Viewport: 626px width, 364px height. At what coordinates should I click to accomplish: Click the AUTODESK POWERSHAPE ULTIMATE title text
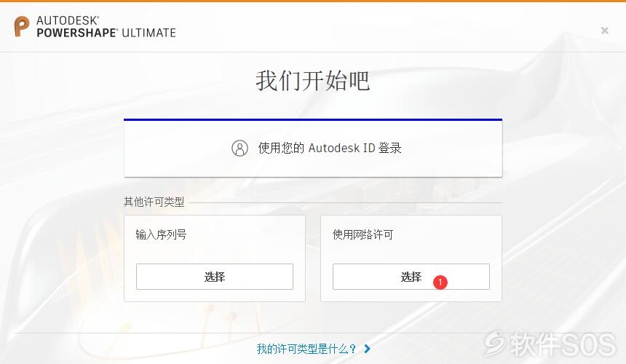point(106,27)
